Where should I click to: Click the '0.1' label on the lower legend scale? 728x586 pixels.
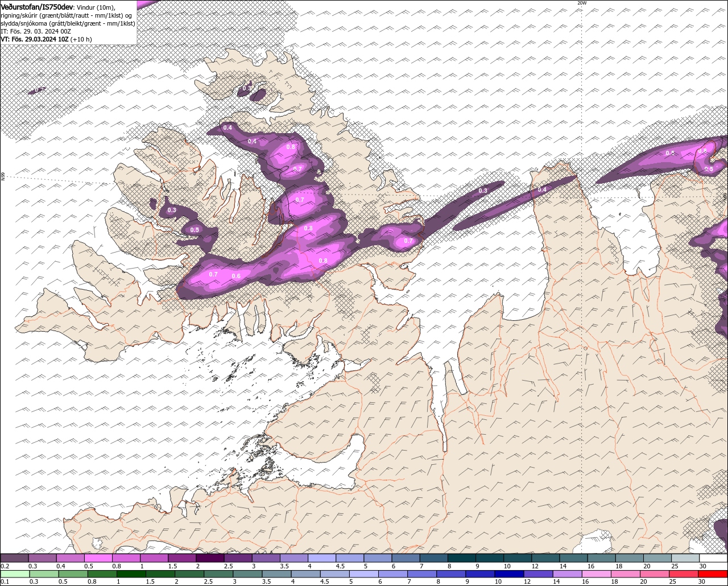5,581
